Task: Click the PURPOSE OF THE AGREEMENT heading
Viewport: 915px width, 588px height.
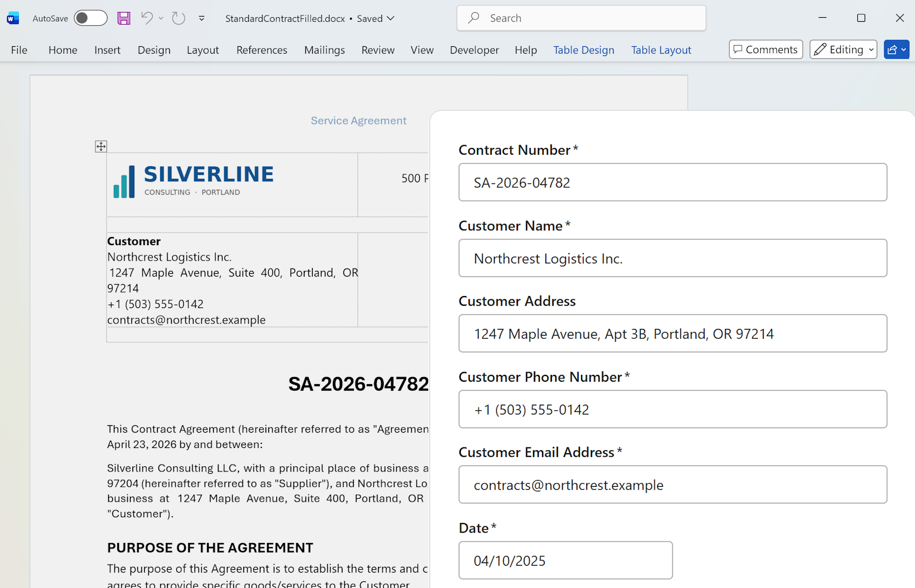Action: [210, 548]
